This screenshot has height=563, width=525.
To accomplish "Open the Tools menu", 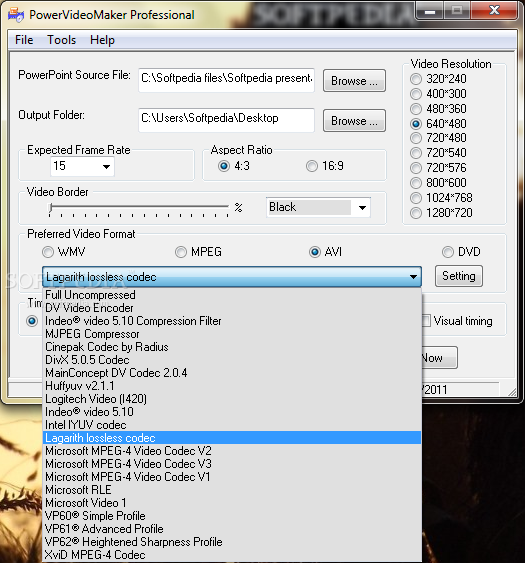I will 61,40.
